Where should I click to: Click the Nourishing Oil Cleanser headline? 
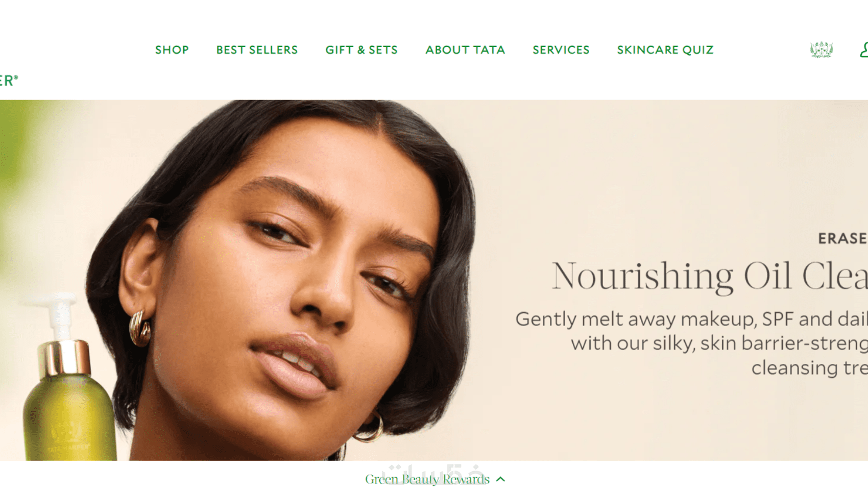[710, 276]
